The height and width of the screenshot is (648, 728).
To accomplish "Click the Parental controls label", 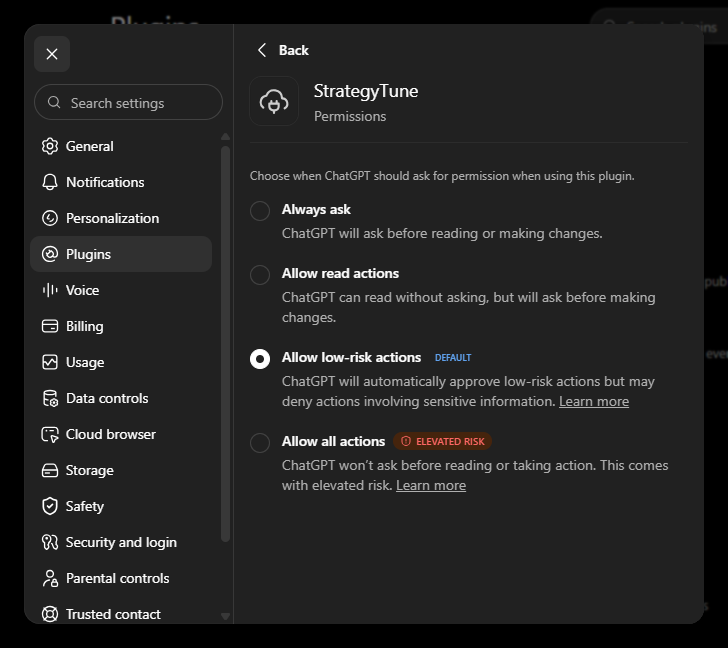I will point(117,578).
